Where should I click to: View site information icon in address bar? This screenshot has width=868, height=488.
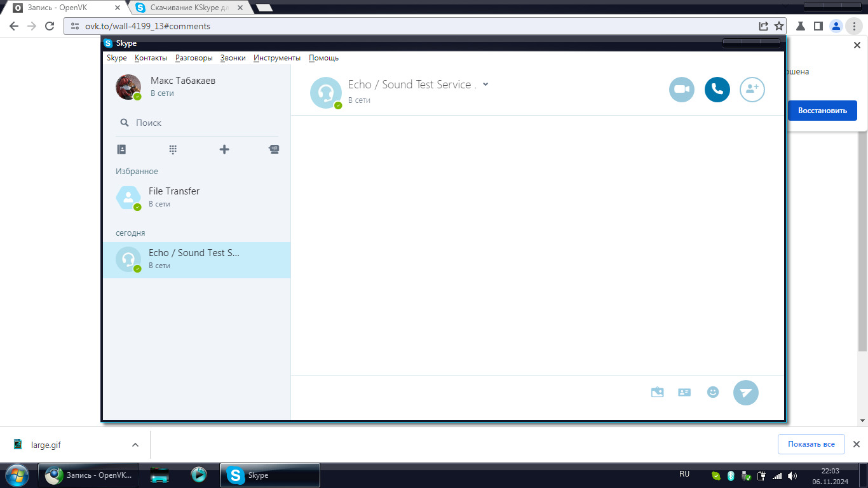click(76, 26)
